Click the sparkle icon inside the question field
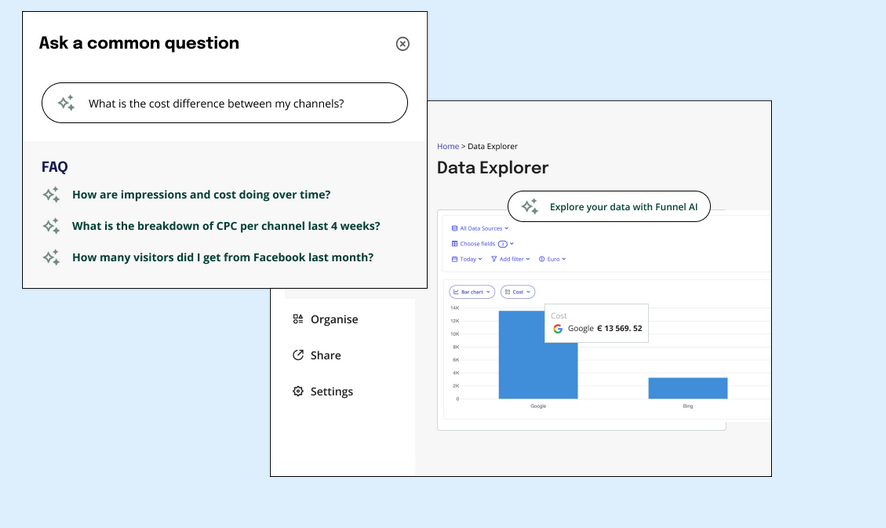 66,103
